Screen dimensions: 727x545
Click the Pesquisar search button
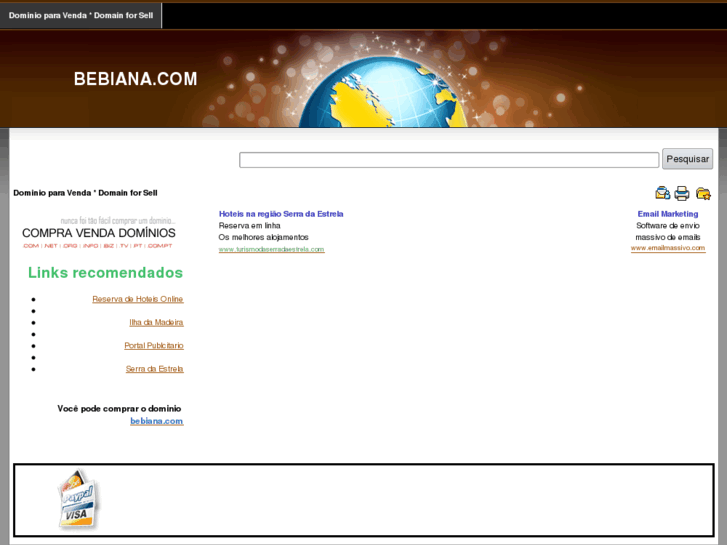point(687,159)
